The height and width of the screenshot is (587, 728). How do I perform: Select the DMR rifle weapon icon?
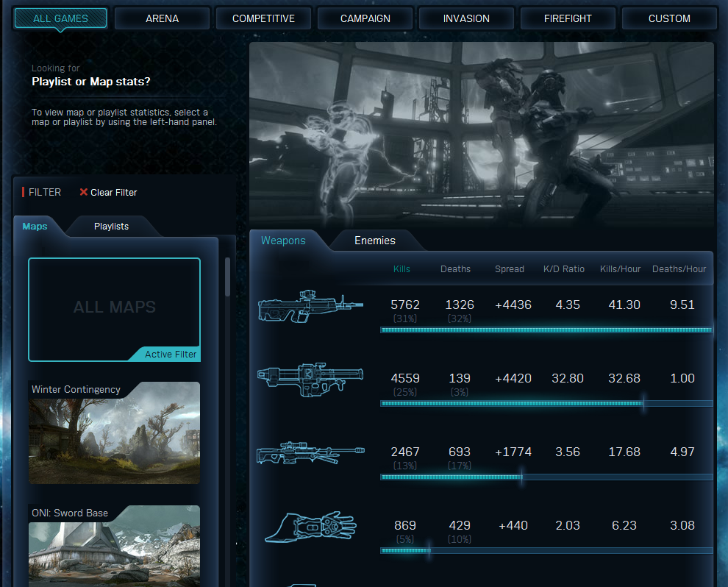(x=310, y=307)
